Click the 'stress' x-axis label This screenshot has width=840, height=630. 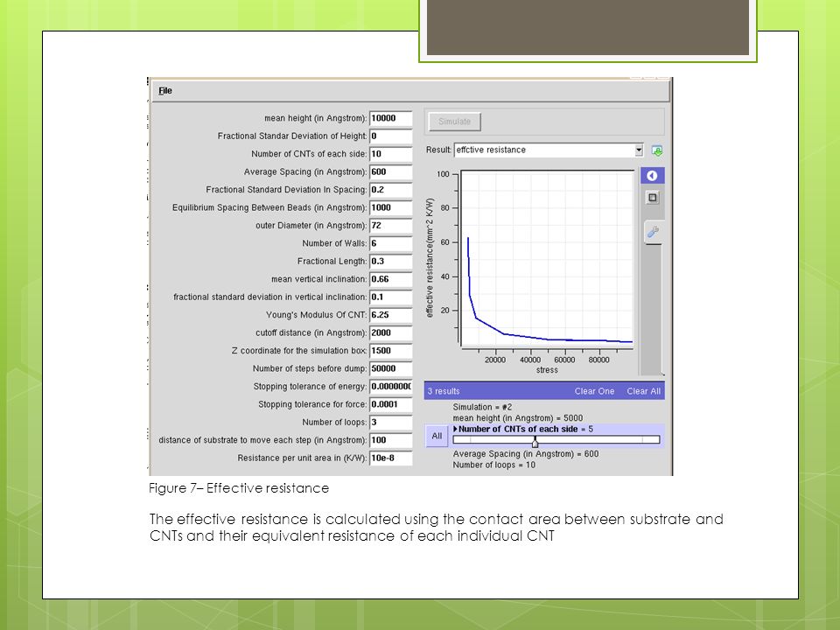547,370
